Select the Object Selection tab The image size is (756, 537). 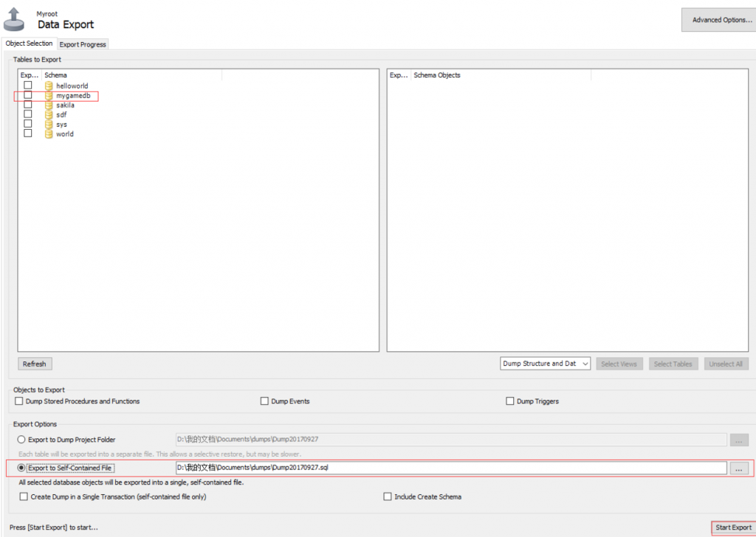click(29, 44)
